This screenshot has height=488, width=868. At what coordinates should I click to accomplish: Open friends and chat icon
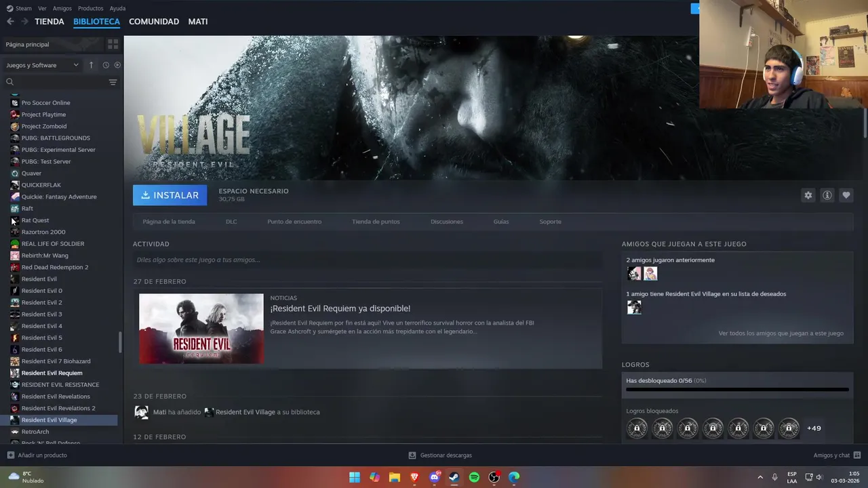[857, 455]
